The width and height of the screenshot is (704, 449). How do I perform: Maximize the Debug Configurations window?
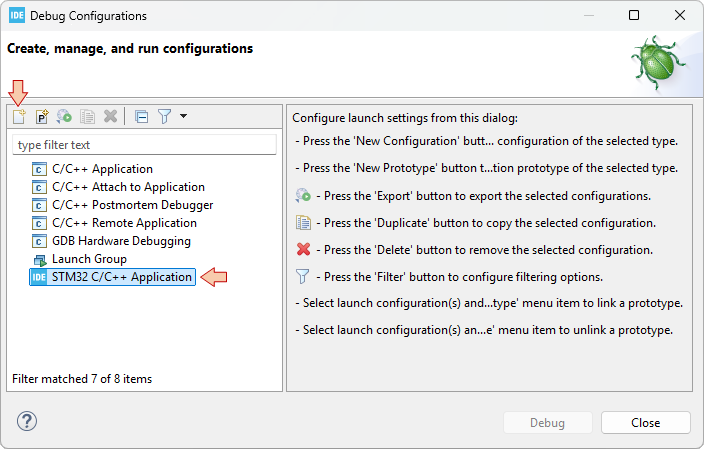(634, 16)
